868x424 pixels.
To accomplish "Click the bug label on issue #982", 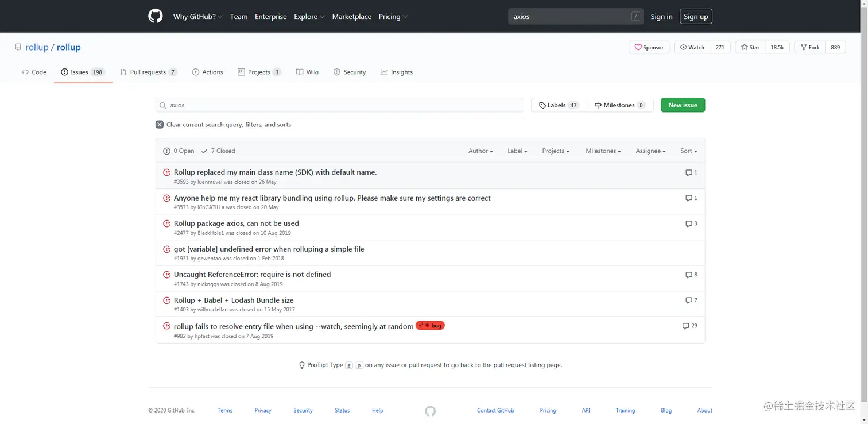I will click(430, 326).
